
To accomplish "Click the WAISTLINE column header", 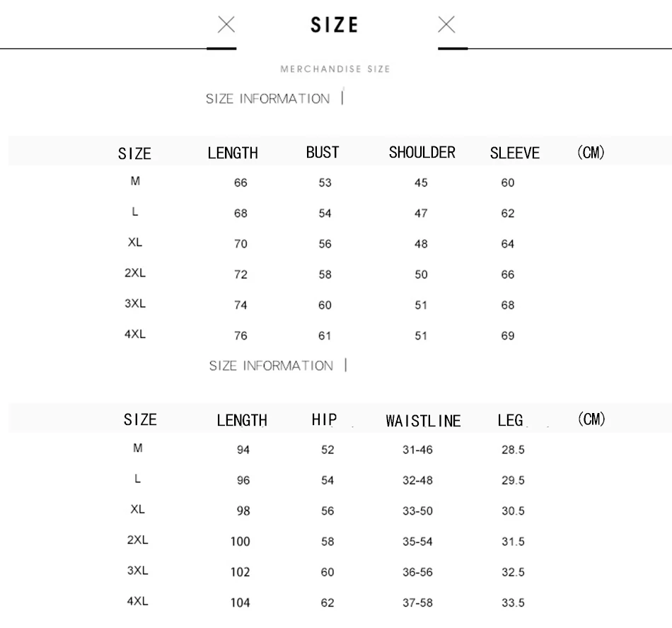I will [x=423, y=421].
